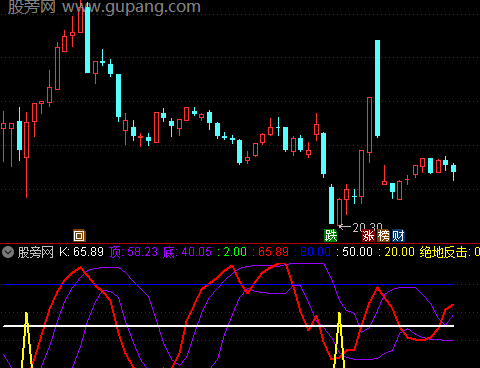This screenshot has width=480, height=368.
Task: Click the 股旁网 indicator name label
Action: click(35, 252)
